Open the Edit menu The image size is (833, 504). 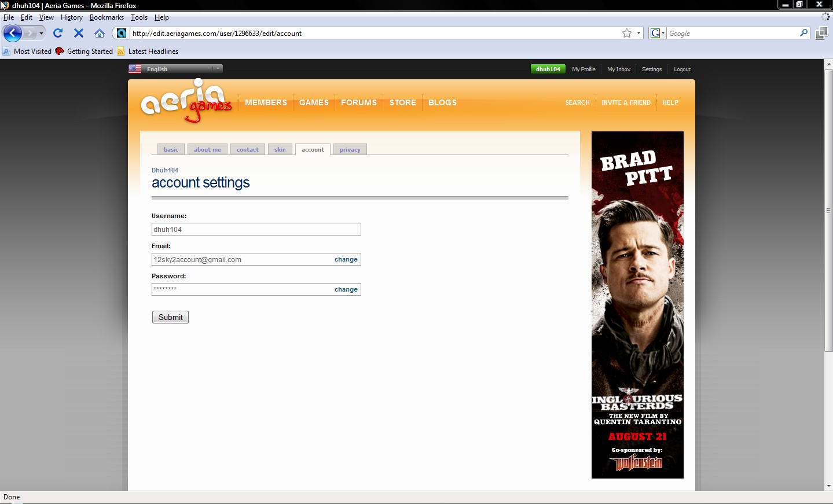pyautogui.click(x=27, y=17)
